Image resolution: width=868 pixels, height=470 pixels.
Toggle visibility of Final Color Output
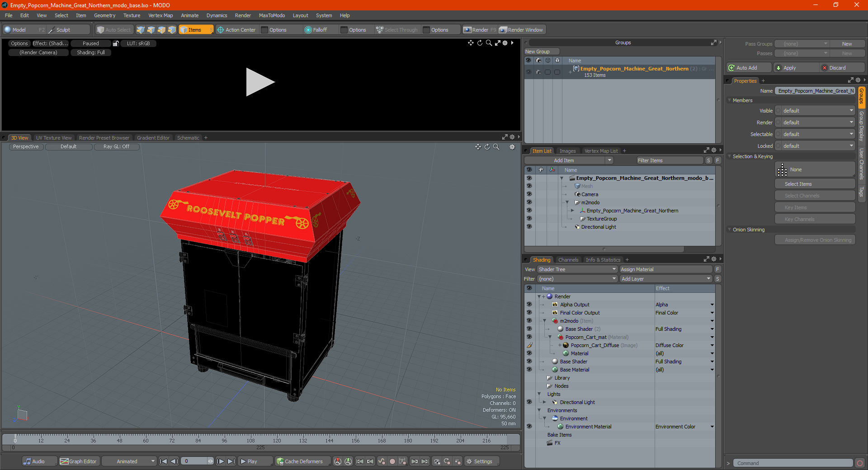click(529, 313)
